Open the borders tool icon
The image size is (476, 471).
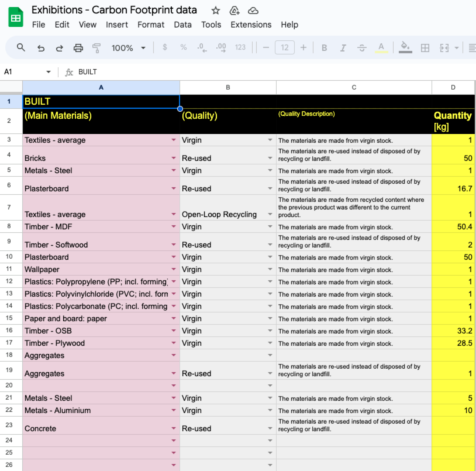click(425, 48)
